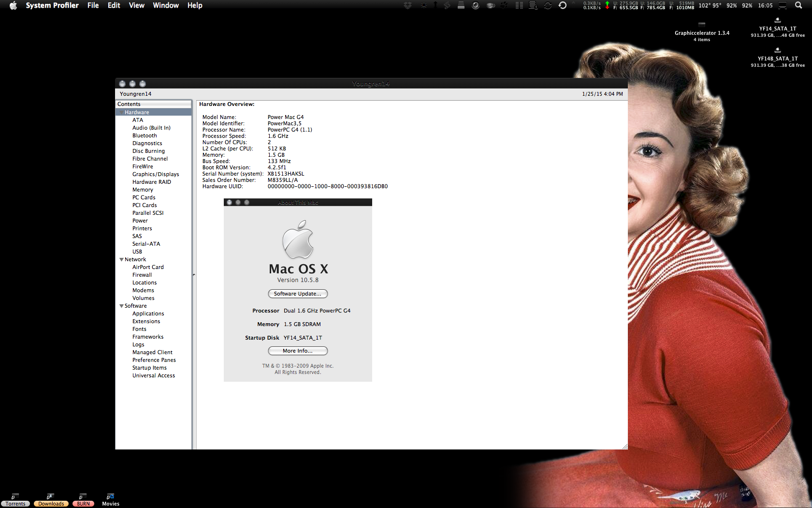Select USB in the Contents list
812x508 pixels.
(137, 252)
